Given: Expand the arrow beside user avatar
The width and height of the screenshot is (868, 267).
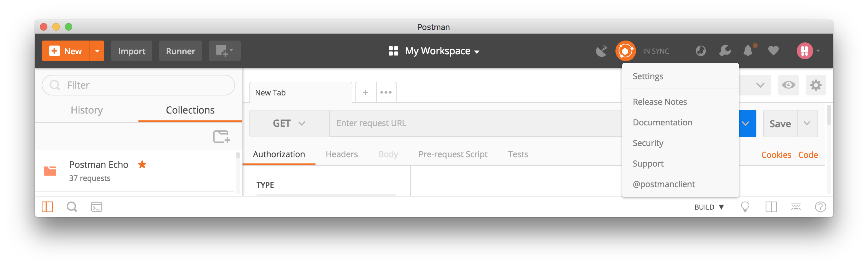Looking at the screenshot, I should (x=818, y=51).
